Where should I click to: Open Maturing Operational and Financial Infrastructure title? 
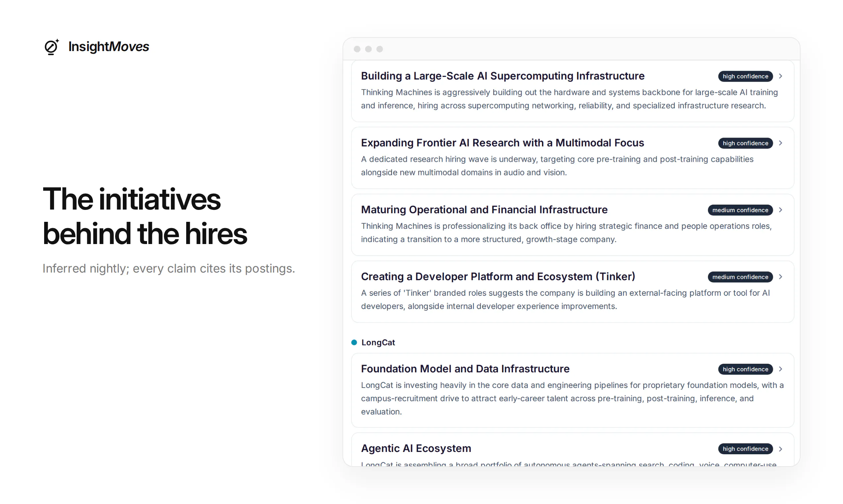[484, 210]
